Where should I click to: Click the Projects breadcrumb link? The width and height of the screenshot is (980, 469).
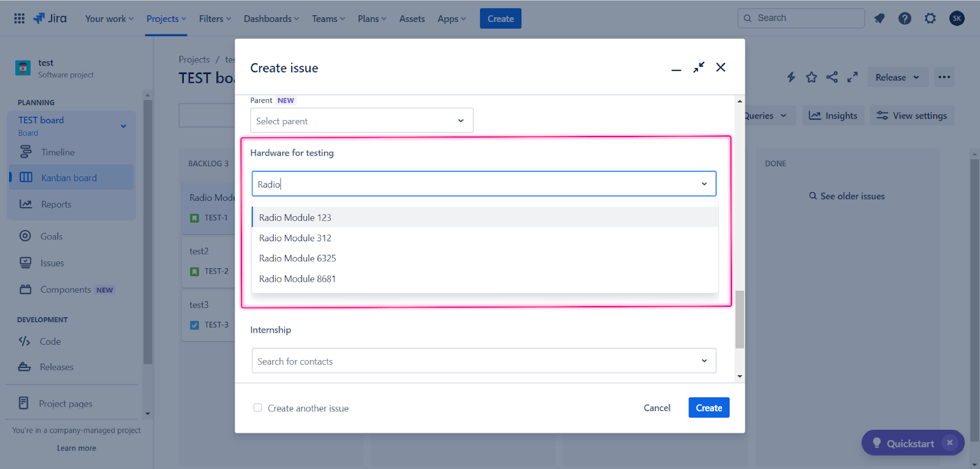pos(194,59)
